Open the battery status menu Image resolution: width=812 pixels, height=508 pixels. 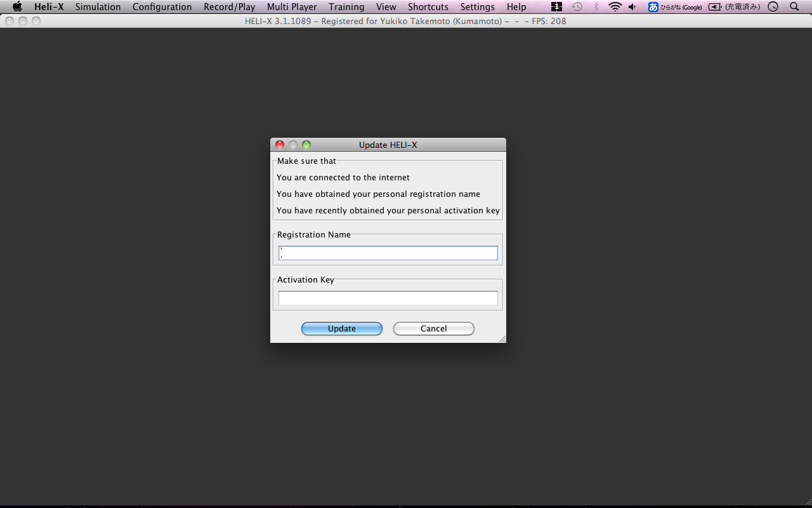pyautogui.click(x=734, y=7)
